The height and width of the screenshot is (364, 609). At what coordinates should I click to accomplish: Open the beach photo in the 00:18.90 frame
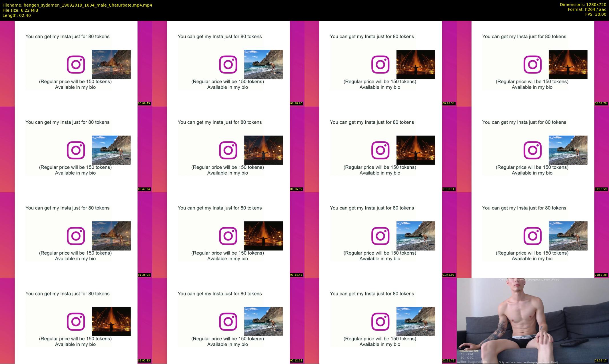tap(264, 65)
